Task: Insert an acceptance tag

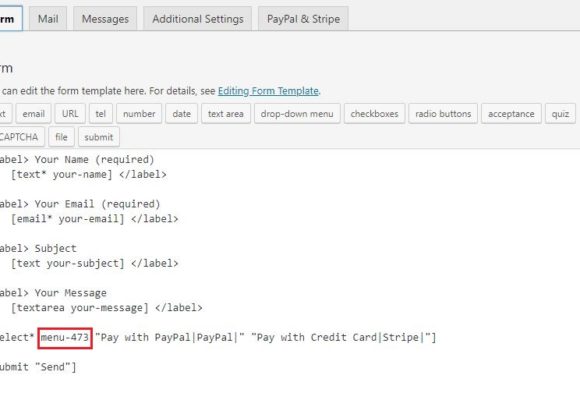Action: (511, 114)
